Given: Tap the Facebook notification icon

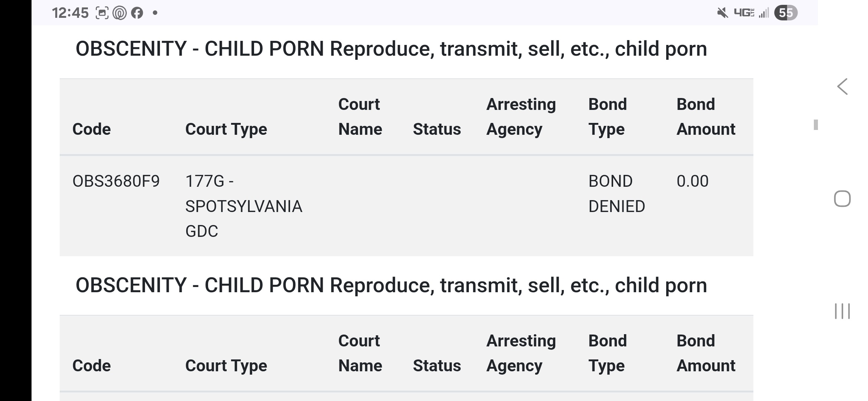Looking at the screenshot, I should [137, 13].
